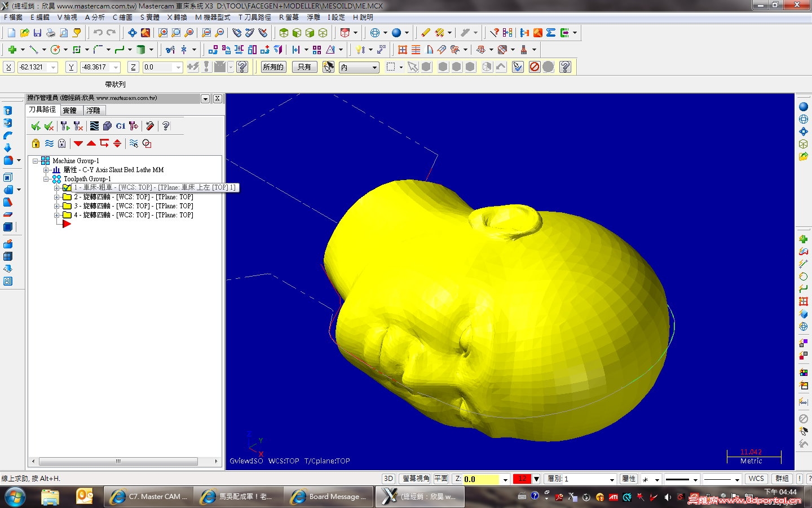Click the green plus sketcher point icon

[x=12, y=50]
